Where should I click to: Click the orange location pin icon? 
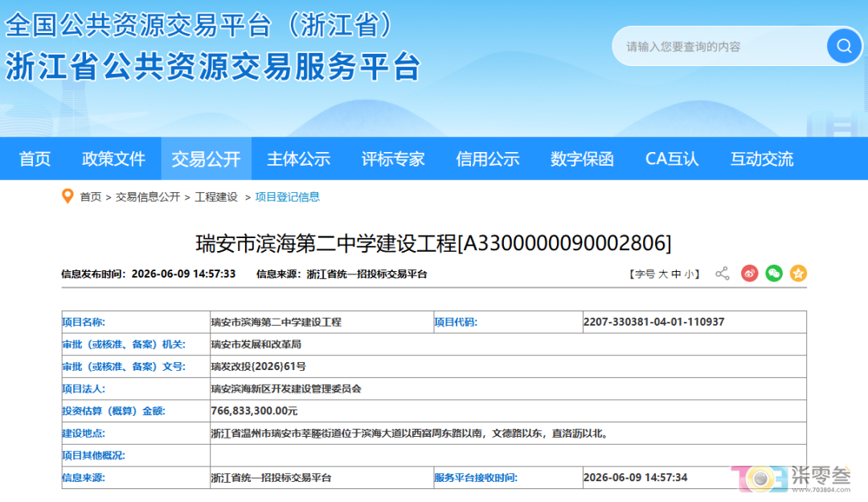click(68, 197)
